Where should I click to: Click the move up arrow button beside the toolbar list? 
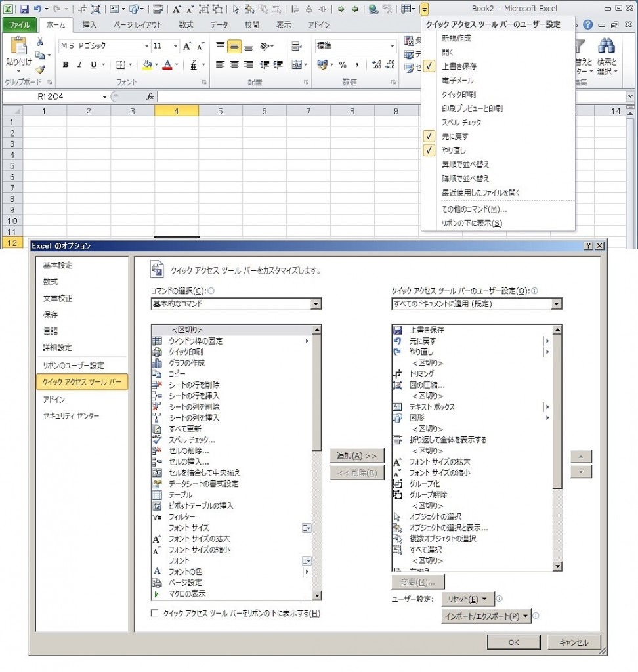pyautogui.click(x=581, y=457)
